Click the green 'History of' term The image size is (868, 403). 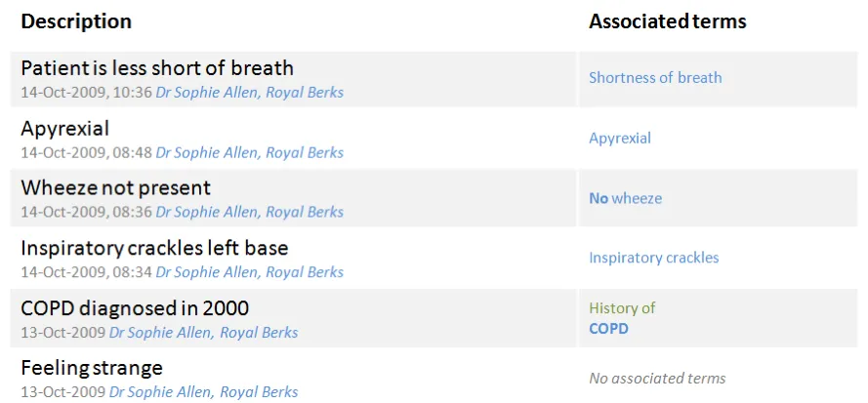pos(622,308)
